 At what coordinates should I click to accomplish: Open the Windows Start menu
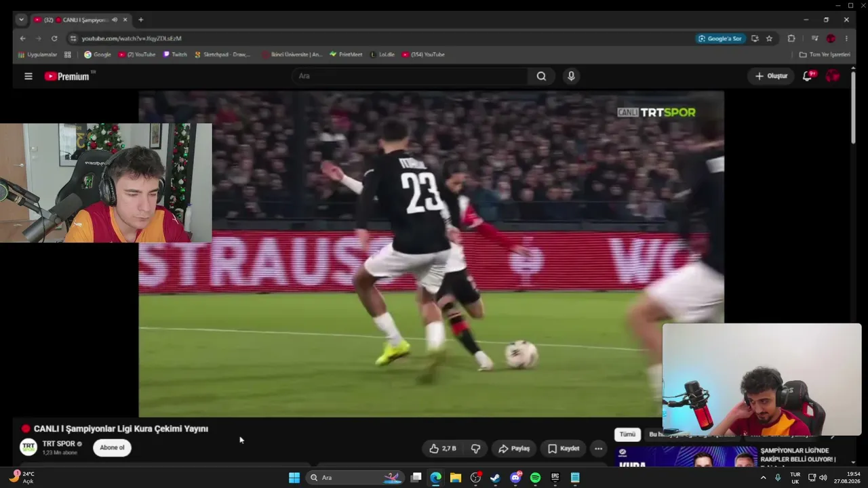pyautogui.click(x=294, y=478)
